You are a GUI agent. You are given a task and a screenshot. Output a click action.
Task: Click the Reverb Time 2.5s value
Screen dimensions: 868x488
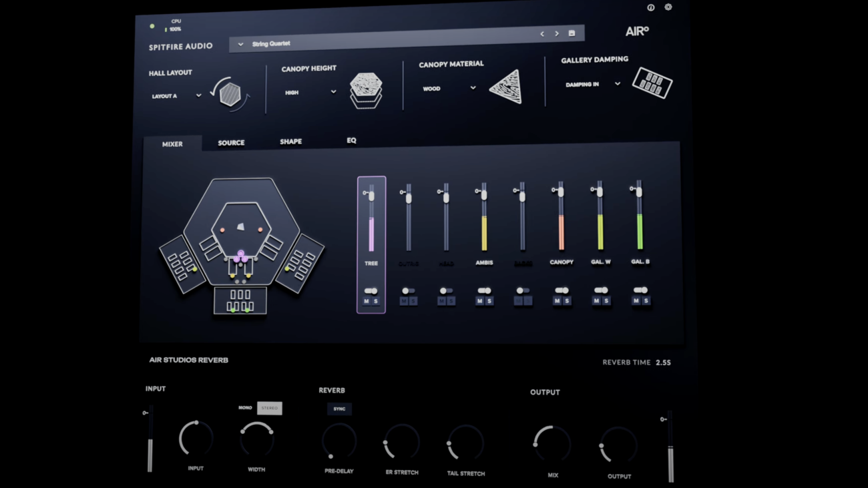[x=663, y=362]
